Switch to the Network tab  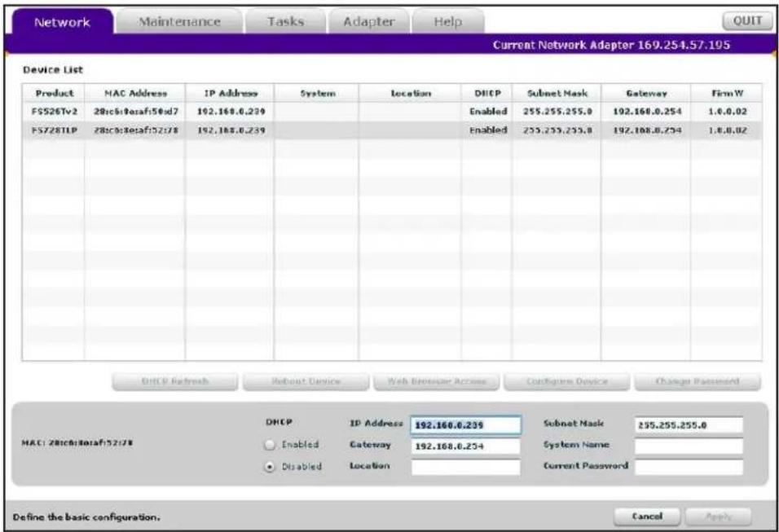(63, 22)
